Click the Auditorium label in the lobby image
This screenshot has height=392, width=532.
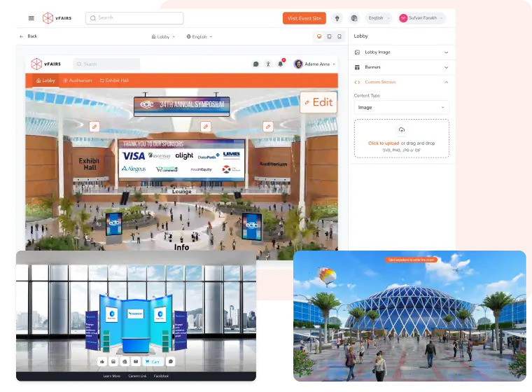coord(273,164)
